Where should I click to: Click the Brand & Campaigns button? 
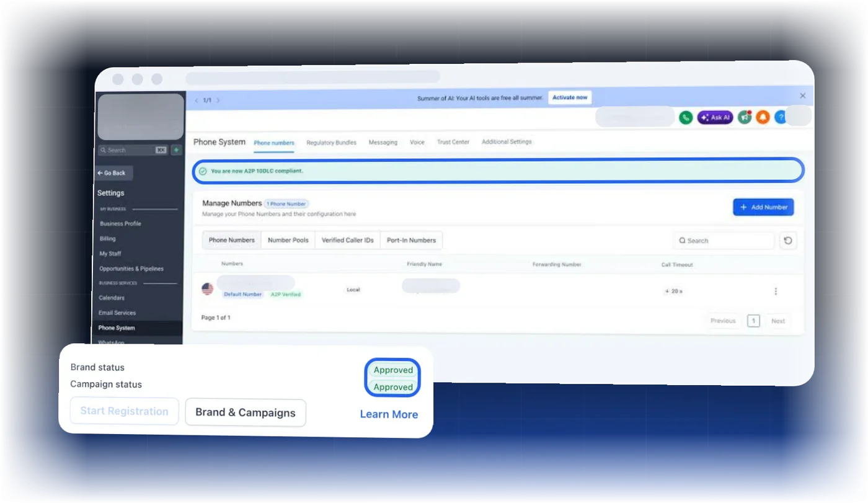(x=246, y=412)
